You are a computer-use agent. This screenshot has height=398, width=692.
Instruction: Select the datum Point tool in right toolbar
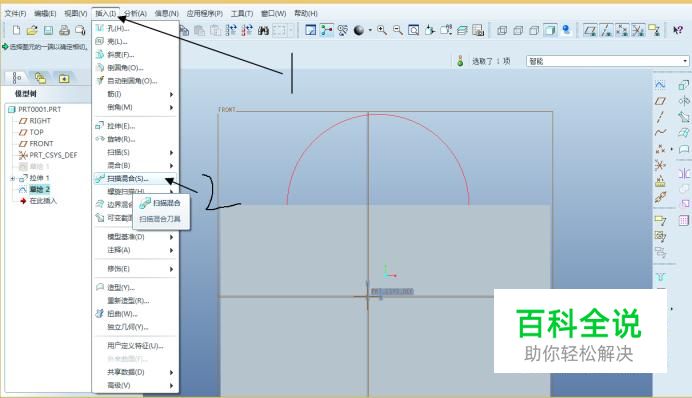(660, 149)
